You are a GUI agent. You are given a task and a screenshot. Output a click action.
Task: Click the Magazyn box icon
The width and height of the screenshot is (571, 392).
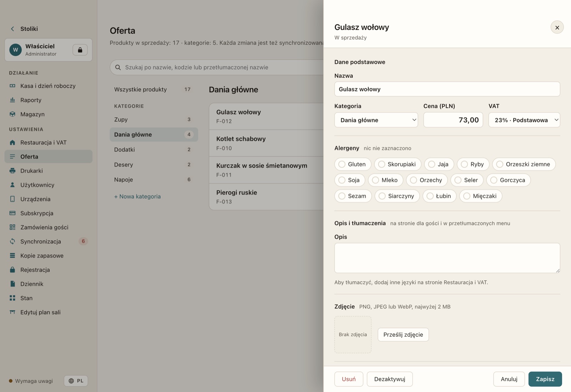pyautogui.click(x=12, y=114)
